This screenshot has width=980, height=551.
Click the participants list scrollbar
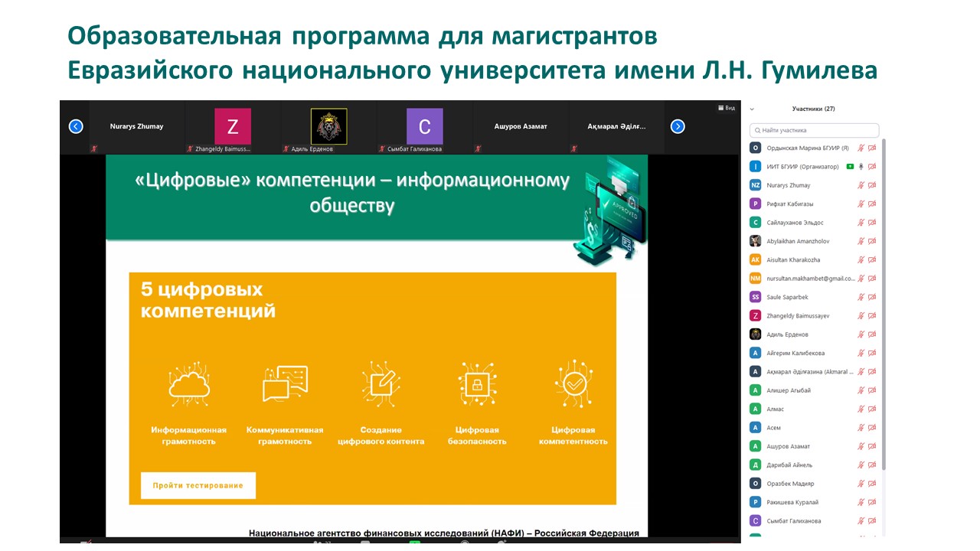click(x=884, y=304)
